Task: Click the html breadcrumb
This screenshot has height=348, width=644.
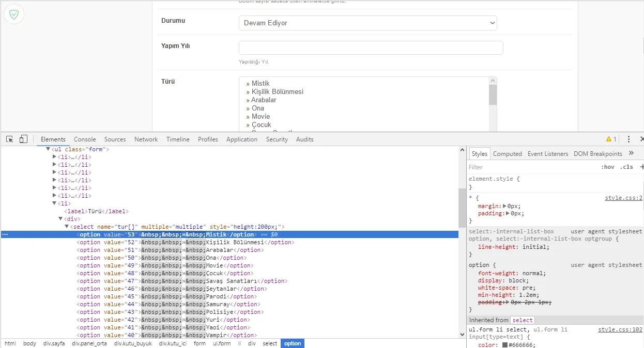Action: (x=10, y=343)
